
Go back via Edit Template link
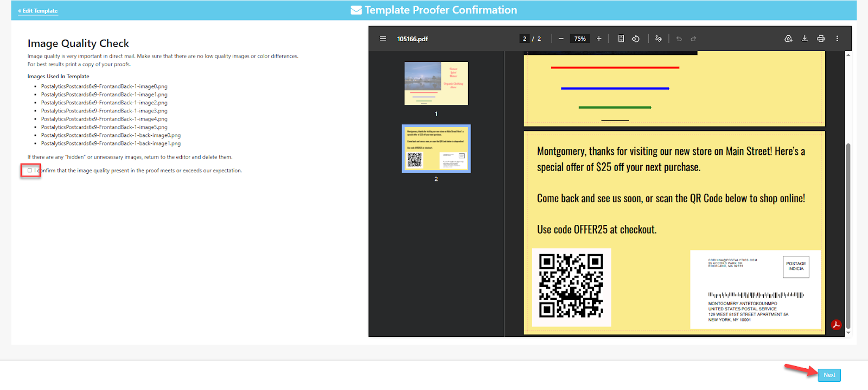click(x=38, y=11)
